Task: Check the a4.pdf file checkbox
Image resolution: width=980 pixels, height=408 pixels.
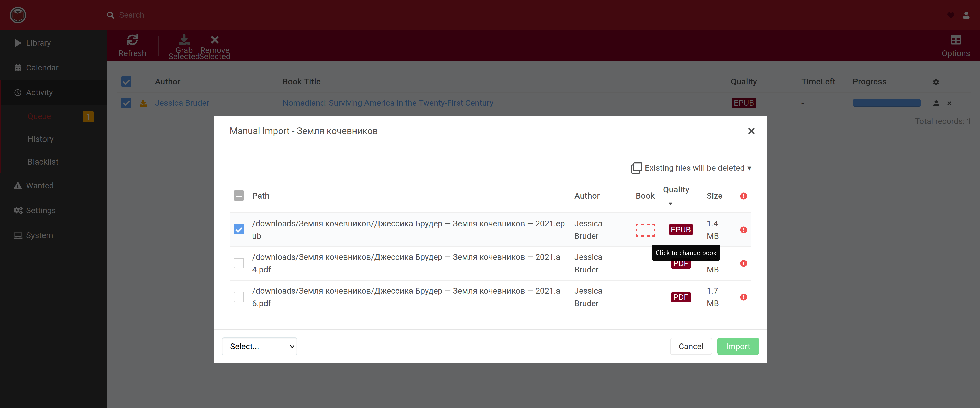Action: tap(239, 263)
